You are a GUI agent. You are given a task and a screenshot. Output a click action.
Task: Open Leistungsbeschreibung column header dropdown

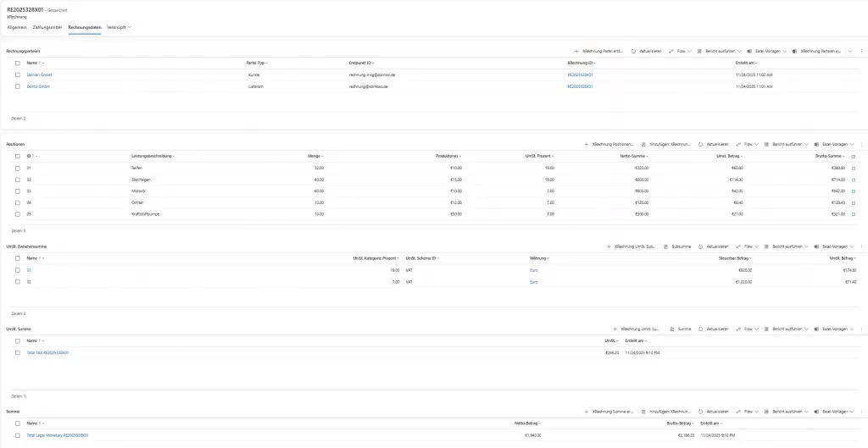pyautogui.click(x=153, y=156)
